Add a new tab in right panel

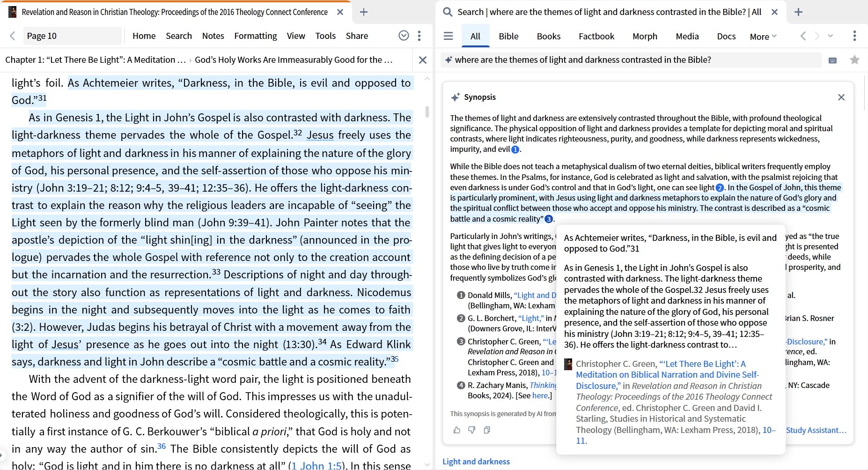(799, 12)
